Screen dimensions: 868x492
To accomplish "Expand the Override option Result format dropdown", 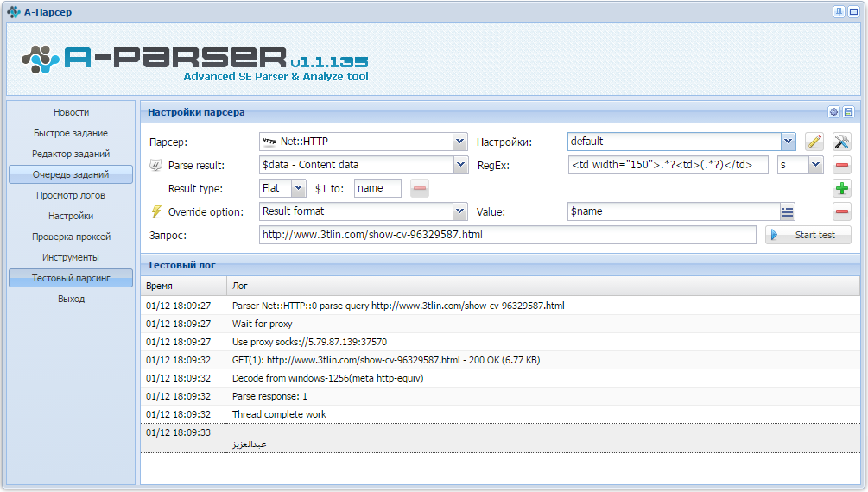I will click(459, 211).
